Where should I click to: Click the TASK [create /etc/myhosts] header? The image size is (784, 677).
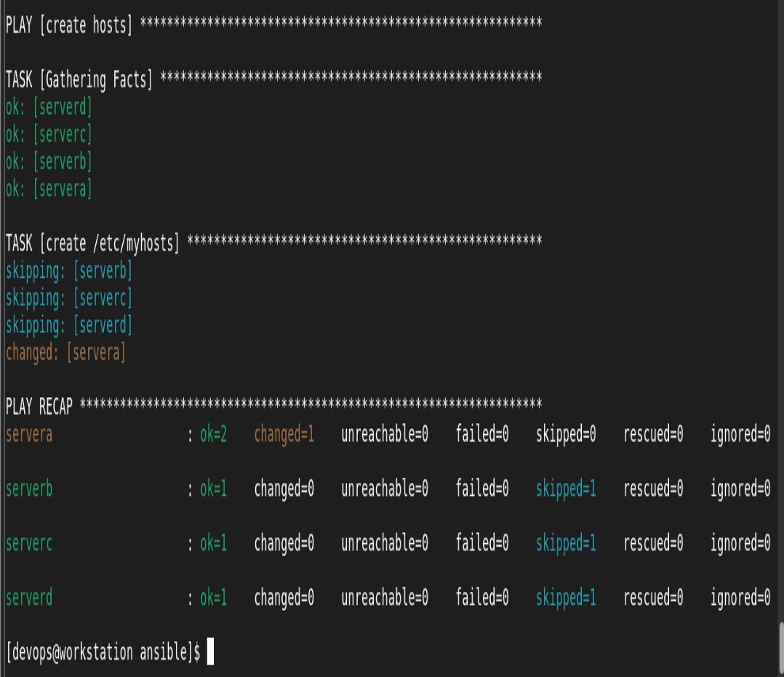coord(273,242)
